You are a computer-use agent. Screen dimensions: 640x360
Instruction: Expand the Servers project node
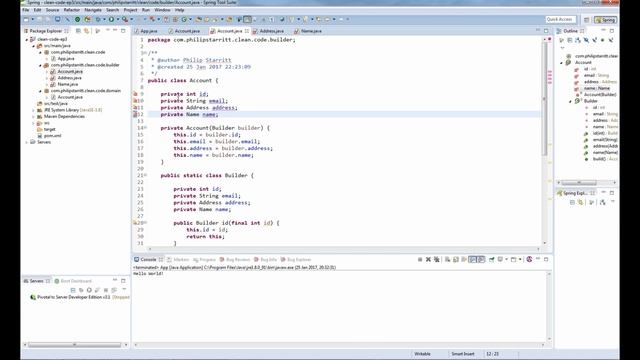[27, 142]
